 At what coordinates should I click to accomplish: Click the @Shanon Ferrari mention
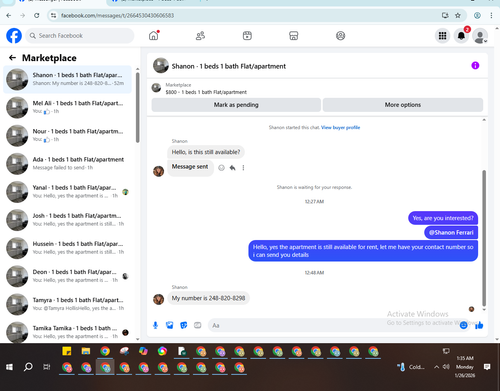pyautogui.click(x=451, y=232)
